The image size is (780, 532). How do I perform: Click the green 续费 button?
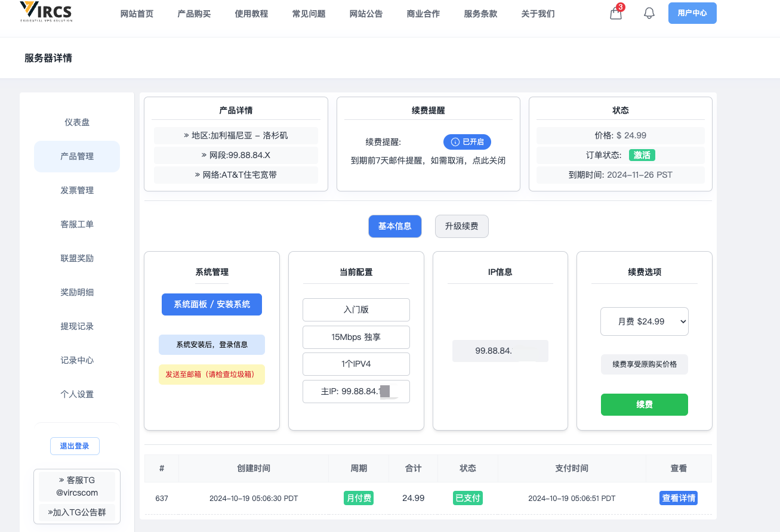(x=644, y=404)
